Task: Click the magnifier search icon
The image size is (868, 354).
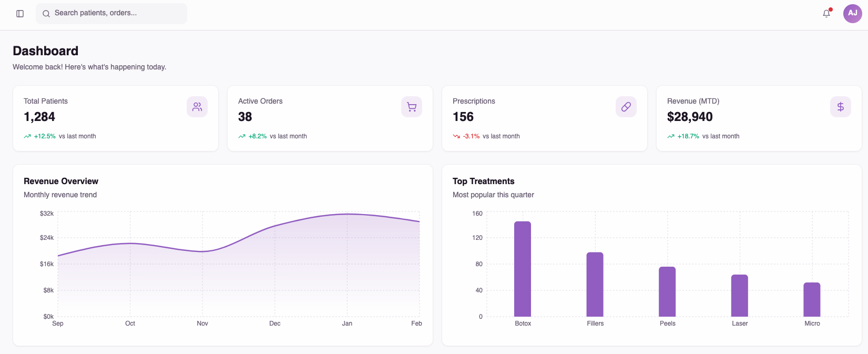Action: pos(46,14)
